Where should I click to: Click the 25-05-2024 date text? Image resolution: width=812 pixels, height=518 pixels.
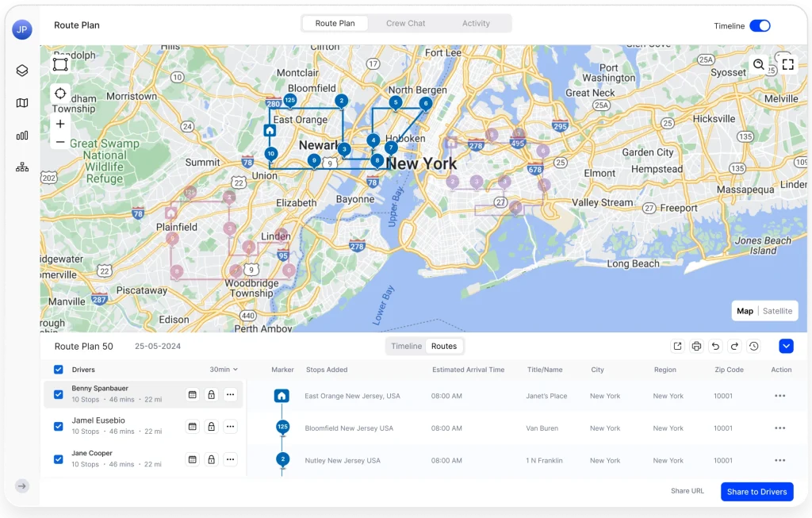158,346
